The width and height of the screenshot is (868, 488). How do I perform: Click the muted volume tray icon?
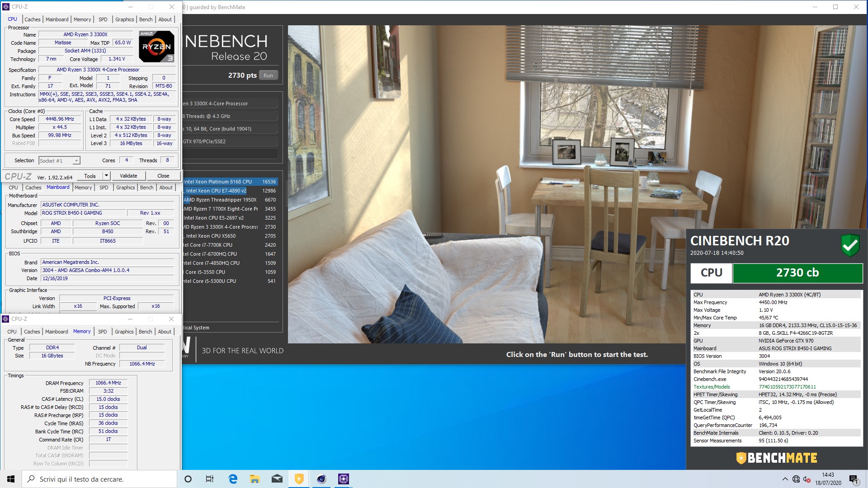(x=807, y=479)
